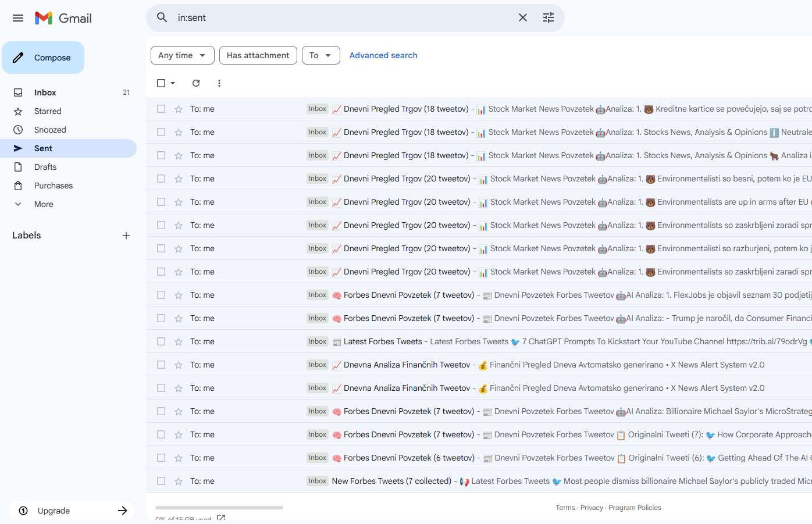Star the Latest Forbes Tweets email

click(179, 341)
